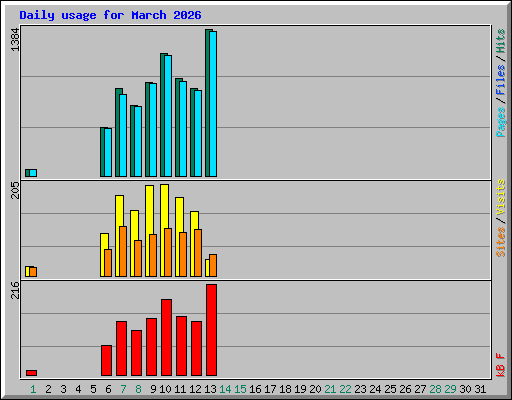This screenshot has width=512, height=400.
Task: Click the red KB bar for day 13
Action: [211, 330]
